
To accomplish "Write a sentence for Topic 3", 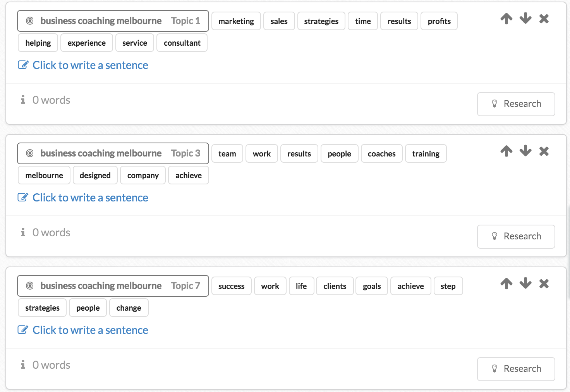I will (90, 198).
